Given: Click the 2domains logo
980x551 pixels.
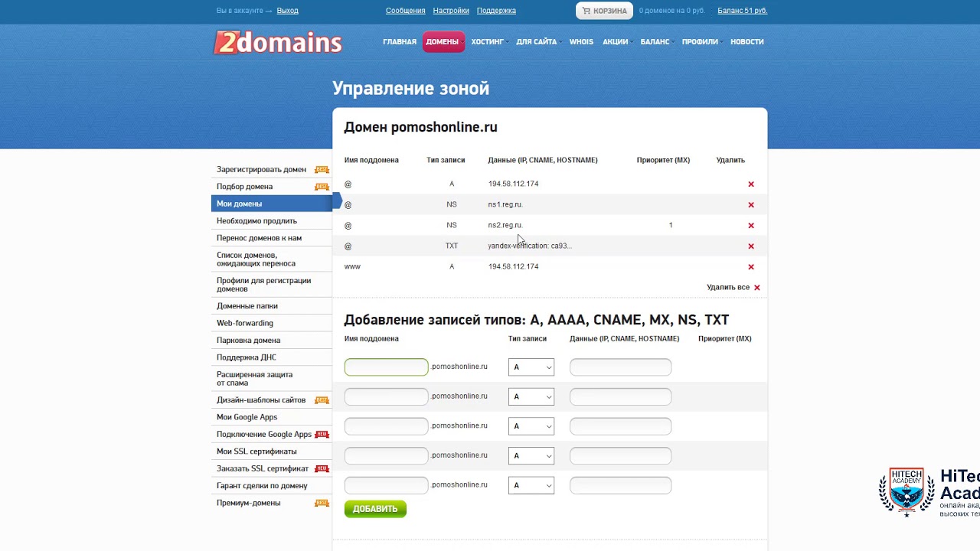Looking at the screenshot, I should click(277, 42).
